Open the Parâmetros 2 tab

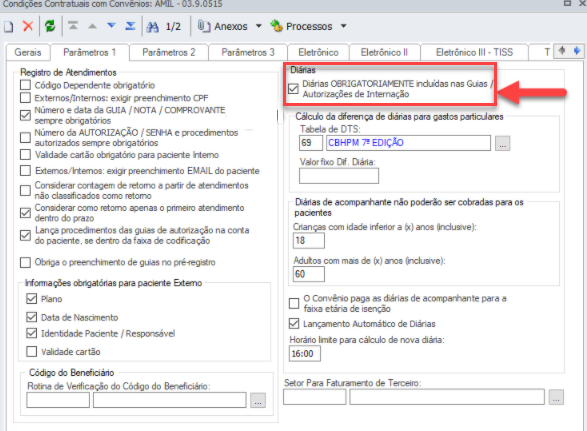[169, 52]
